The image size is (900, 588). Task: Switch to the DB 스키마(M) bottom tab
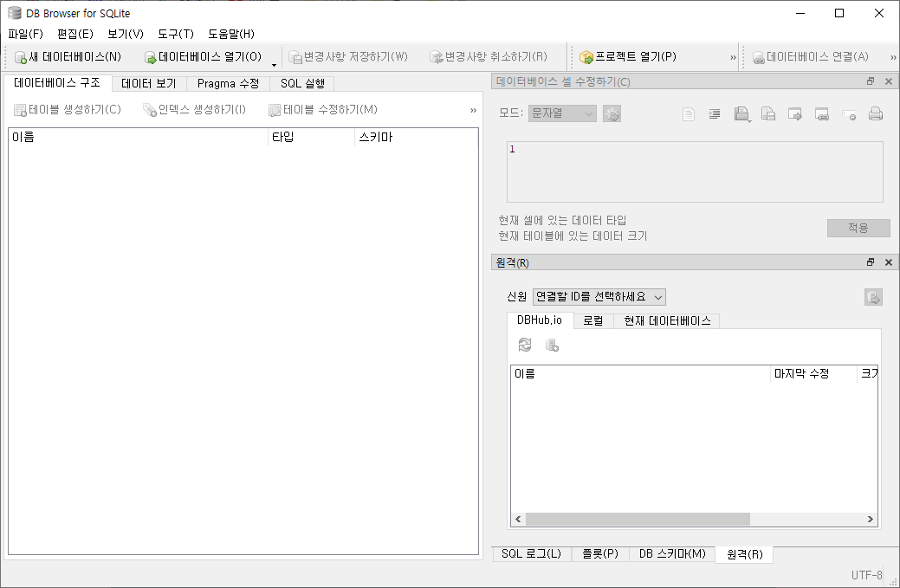(672, 553)
